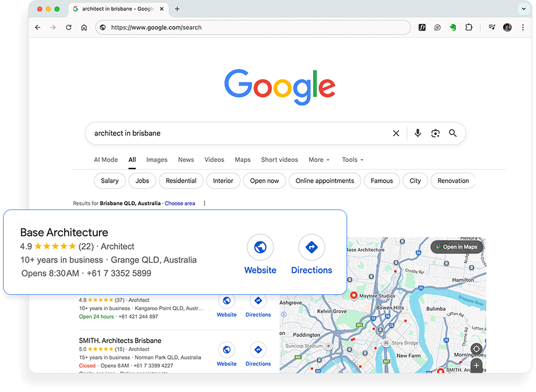Screen dimensions: 536x392
Task: Toggle the Online appointments filter chip
Action: point(325,181)
